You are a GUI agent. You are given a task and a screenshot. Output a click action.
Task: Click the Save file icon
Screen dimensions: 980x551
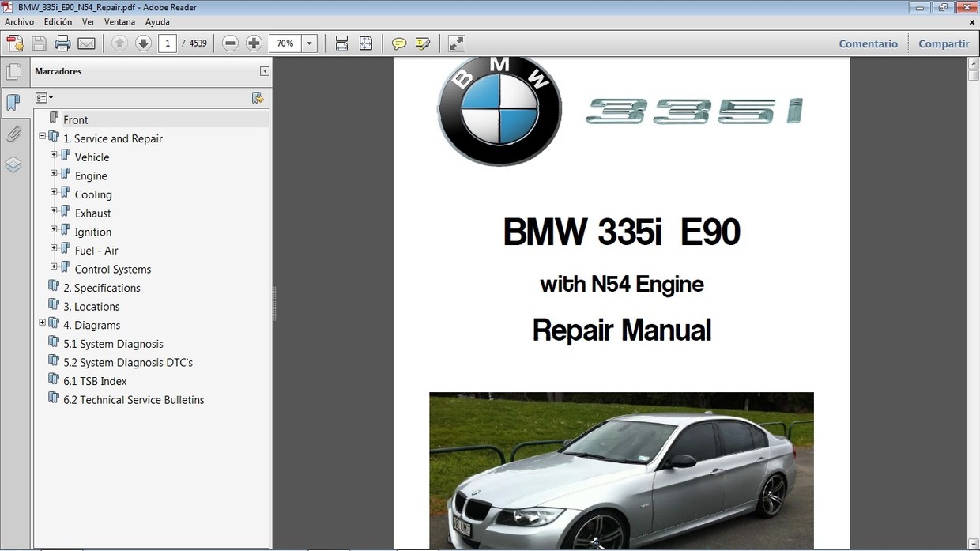click(39, 43)
